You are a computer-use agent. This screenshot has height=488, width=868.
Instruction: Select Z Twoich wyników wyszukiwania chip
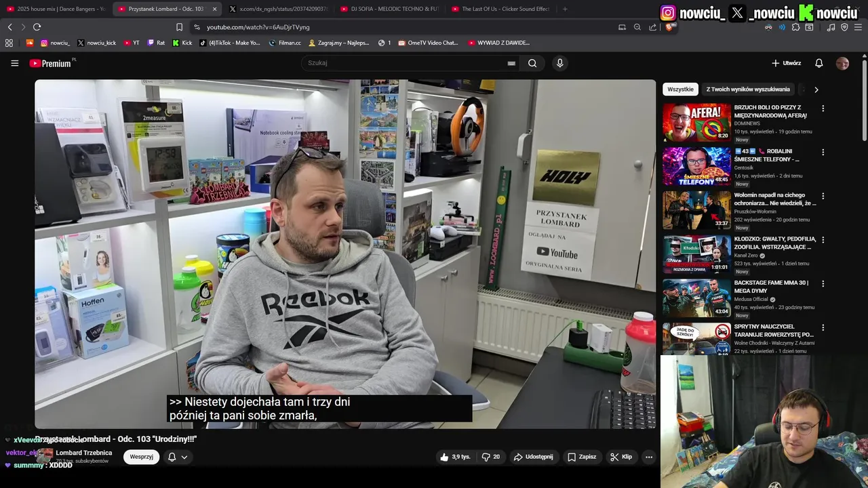748,89
